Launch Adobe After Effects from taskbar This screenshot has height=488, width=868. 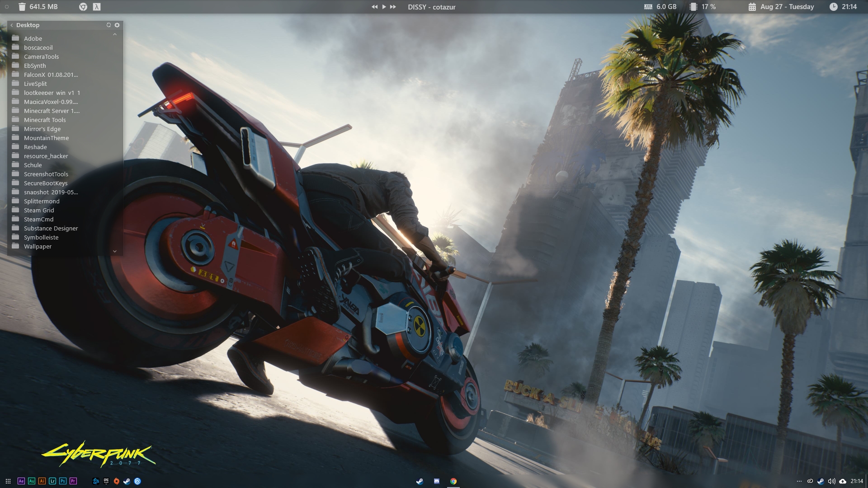pyautogui.click(x=21, y=481)
